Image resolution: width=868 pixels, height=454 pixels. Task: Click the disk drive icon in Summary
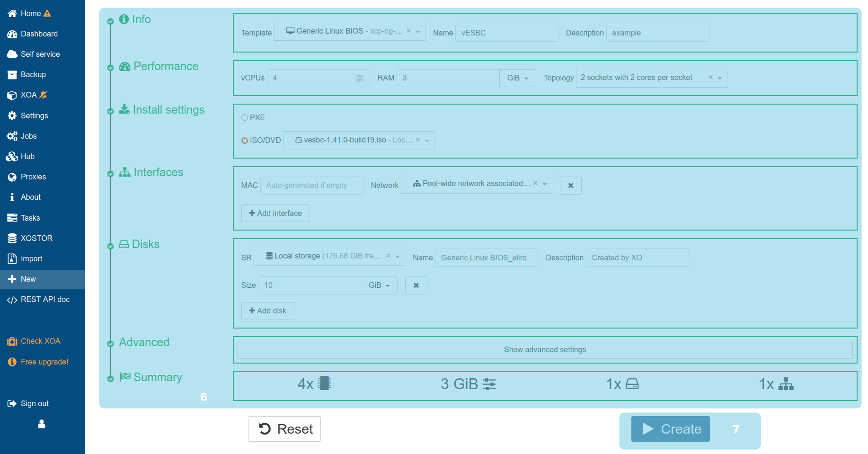[632, 384]
